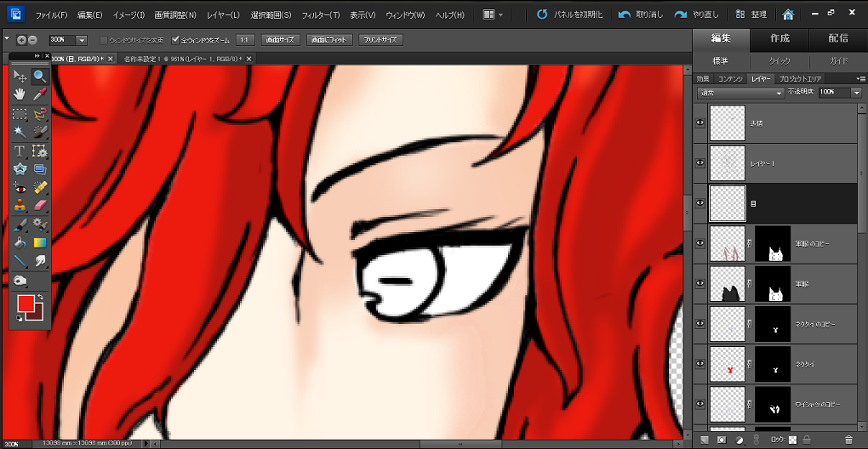Expand the toolbox double-arrow toggle
The image size is (868, 449).
coord(37,56)
